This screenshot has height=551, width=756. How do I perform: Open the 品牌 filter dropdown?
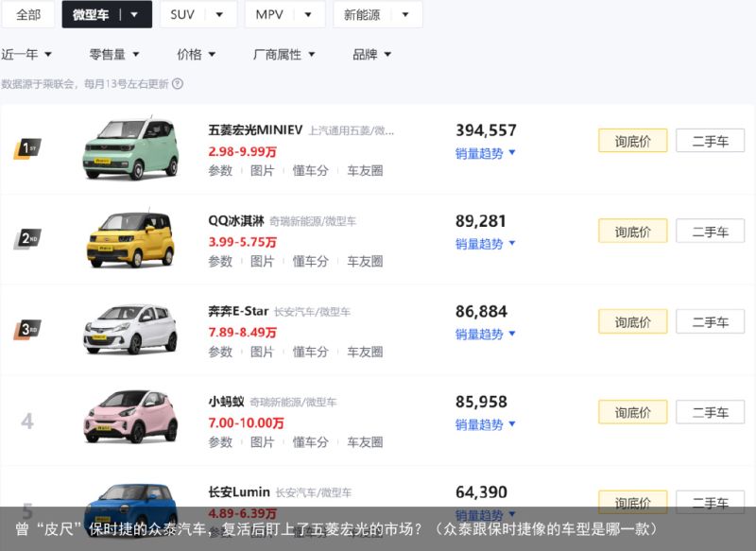[371, 54]
